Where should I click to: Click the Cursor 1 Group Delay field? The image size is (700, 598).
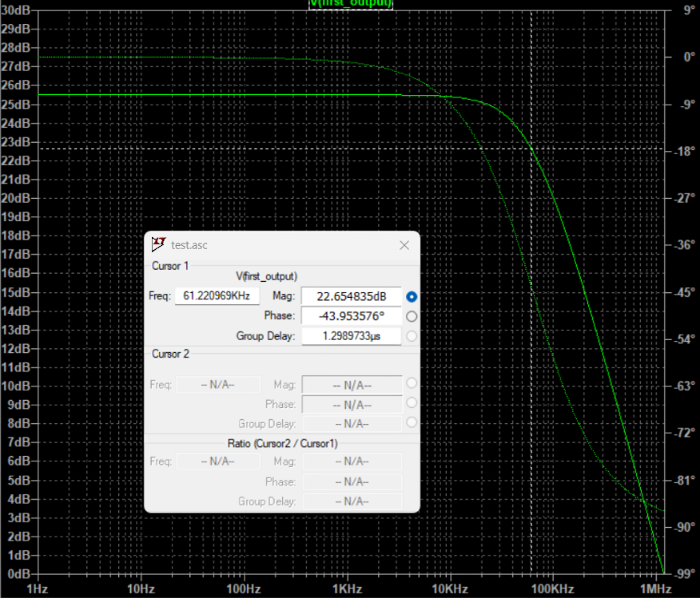(351, 336)
